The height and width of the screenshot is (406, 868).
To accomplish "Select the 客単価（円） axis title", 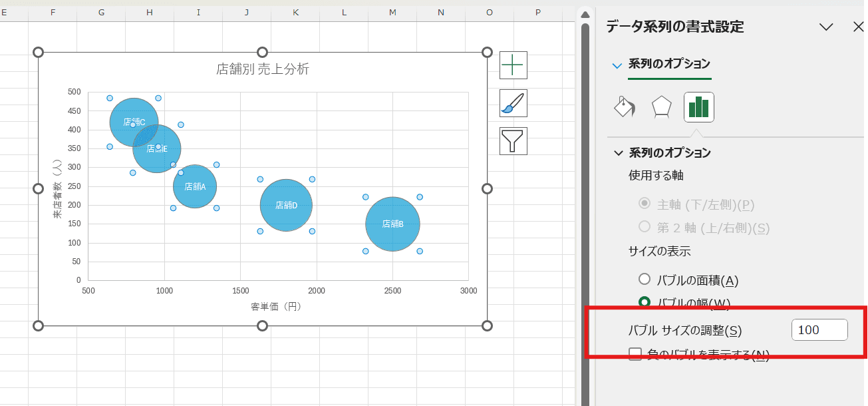I will 276,307.
